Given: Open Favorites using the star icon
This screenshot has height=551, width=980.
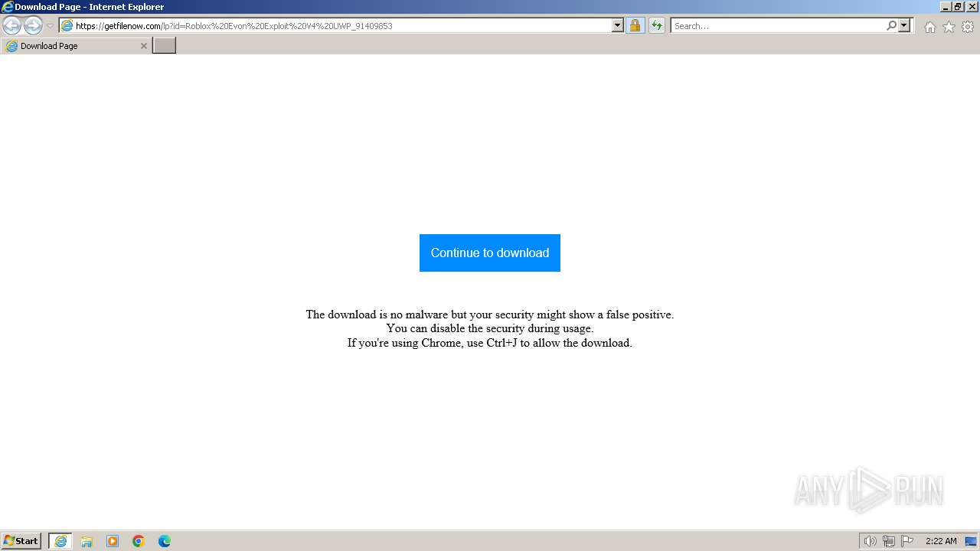Looking at the screenshot, I should (x=949, y=27).
